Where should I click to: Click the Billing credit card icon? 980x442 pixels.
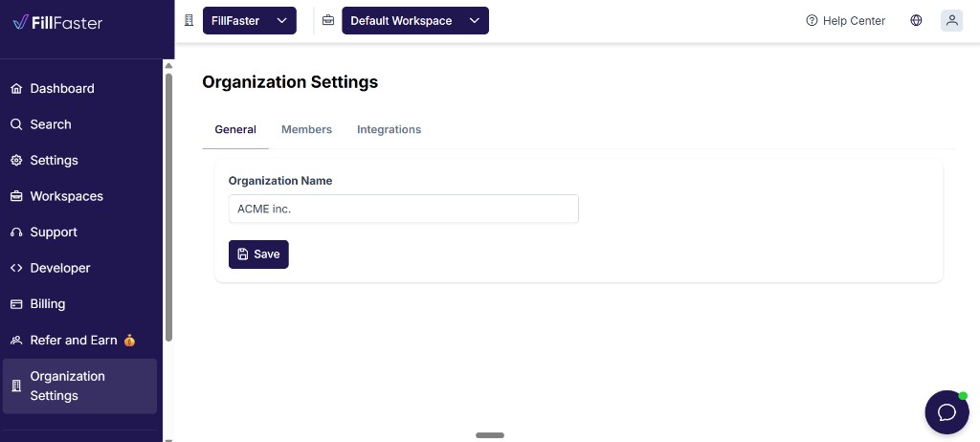[x=17, y=304]
